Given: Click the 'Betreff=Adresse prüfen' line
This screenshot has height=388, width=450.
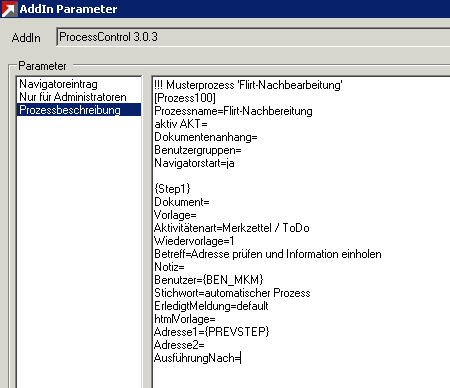Looking at the screenshot, I should pos(268,254).
